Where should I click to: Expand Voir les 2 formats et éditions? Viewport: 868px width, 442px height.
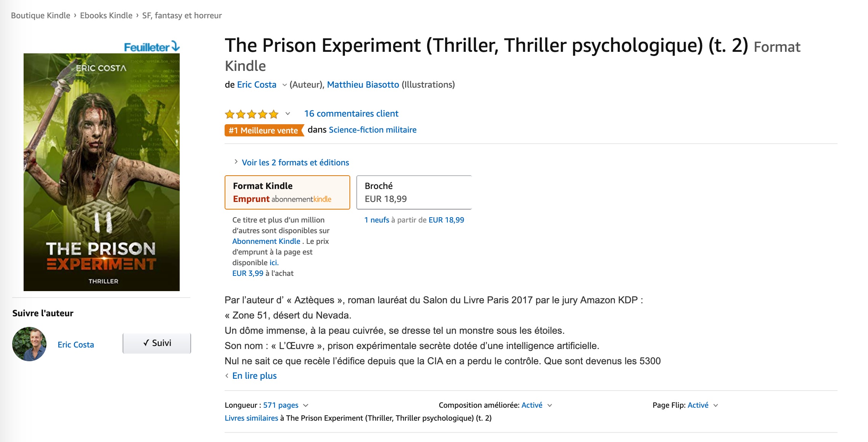[x=295, y=163]
